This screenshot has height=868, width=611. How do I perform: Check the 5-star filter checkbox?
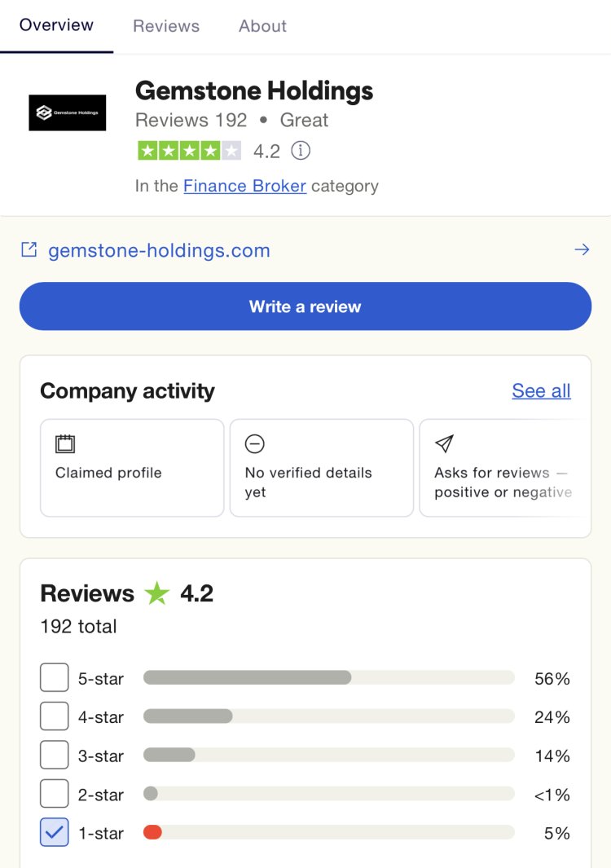[54, 676]
